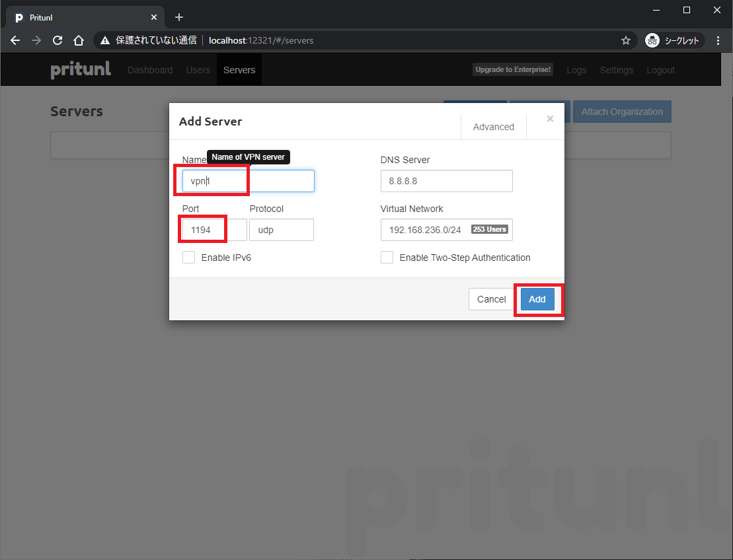Click the Pritunl tab favicon
This screenshot has height=560, width=733.
coord(19,18)
